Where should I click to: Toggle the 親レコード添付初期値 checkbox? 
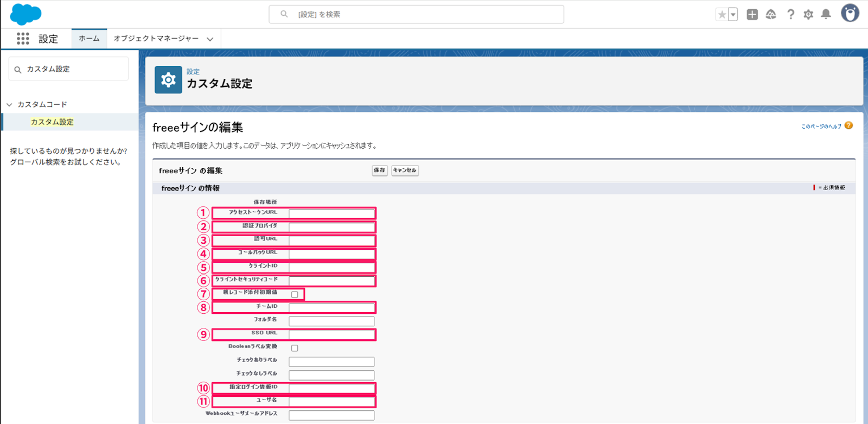295,294
